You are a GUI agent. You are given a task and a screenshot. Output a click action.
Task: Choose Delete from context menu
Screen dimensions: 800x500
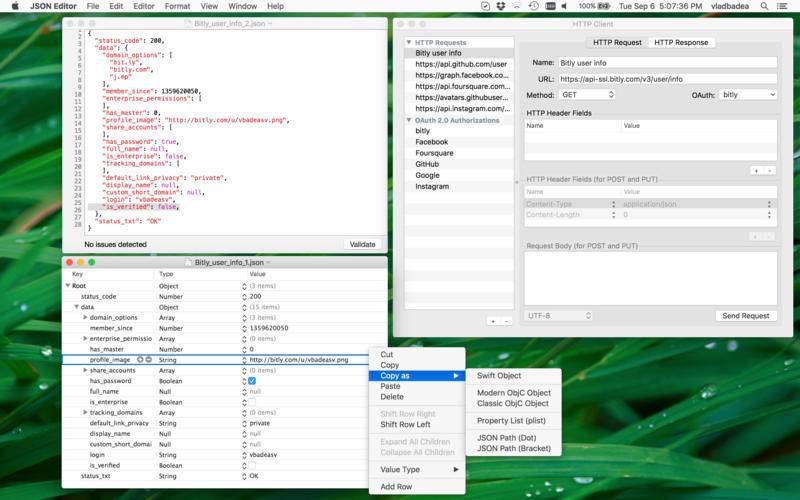(392, 396)
